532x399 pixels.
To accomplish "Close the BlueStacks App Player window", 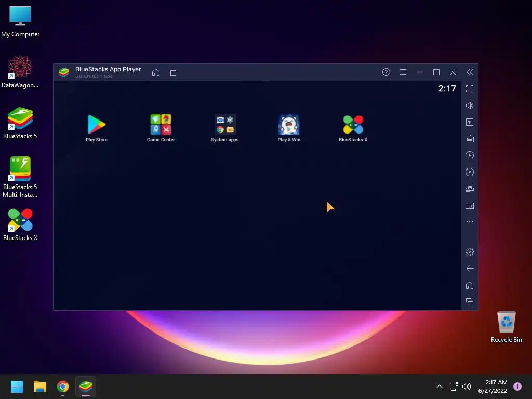I will tap(453, 72).
